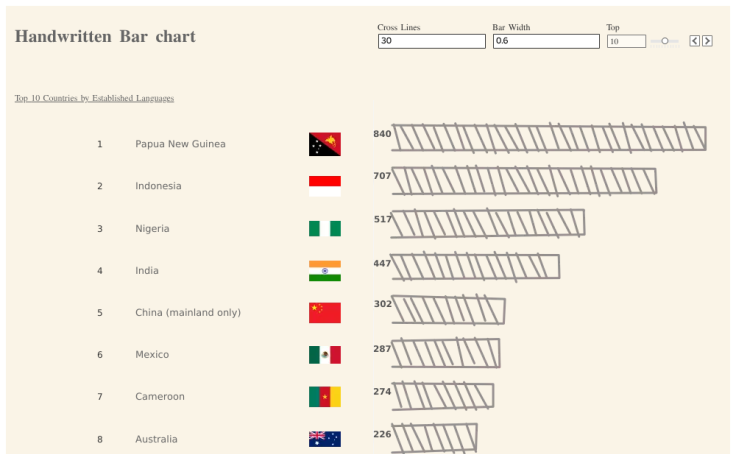Click the Indonesia flag icon

pos(325,186)
